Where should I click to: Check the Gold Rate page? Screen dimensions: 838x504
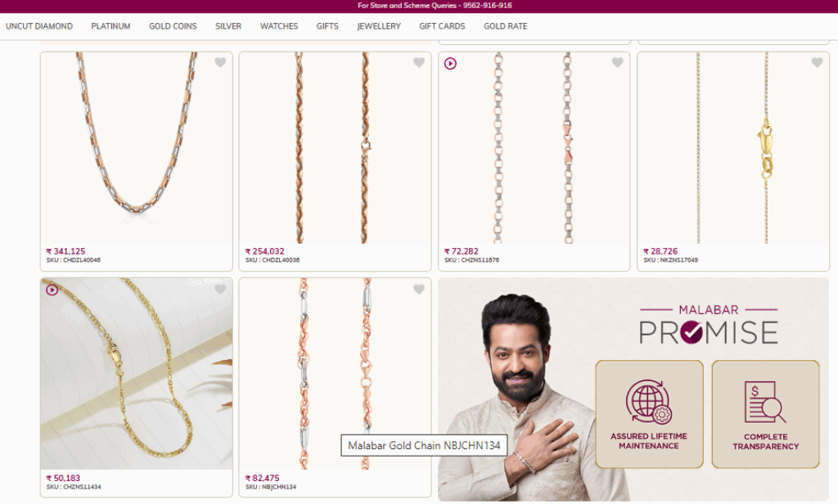tap(506, 26)
